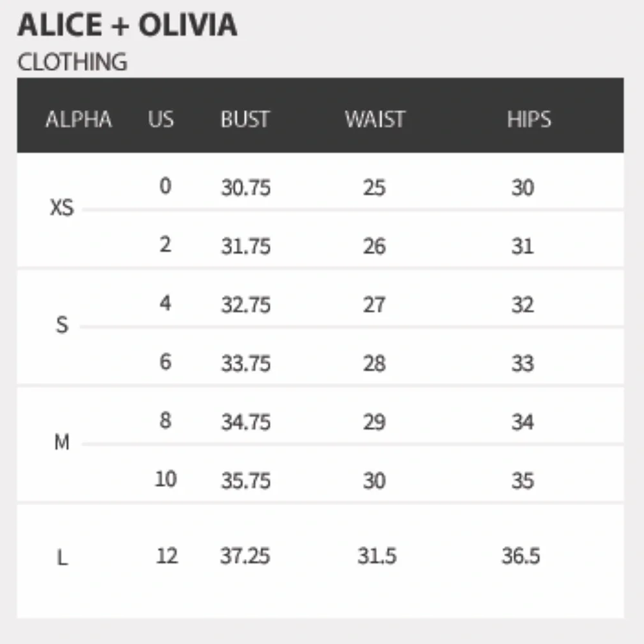644x644 pixels.
Task: Click waist value 27 in size 4 row
Action: coord(374,305)
